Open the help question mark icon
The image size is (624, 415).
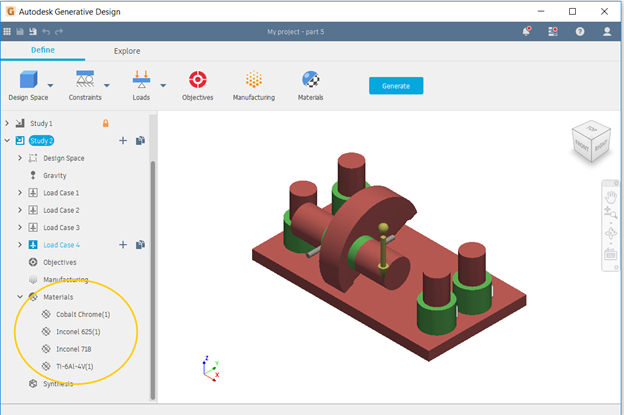tap(580, 31)
